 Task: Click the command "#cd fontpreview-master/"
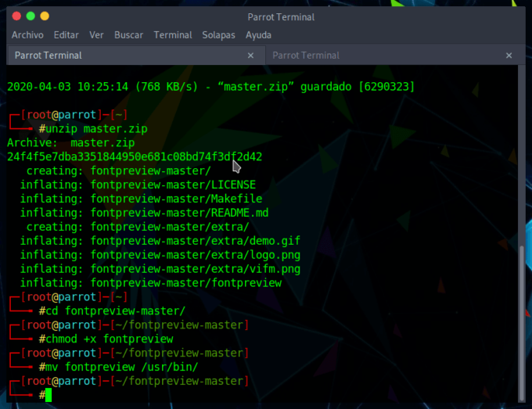point(113,311)
